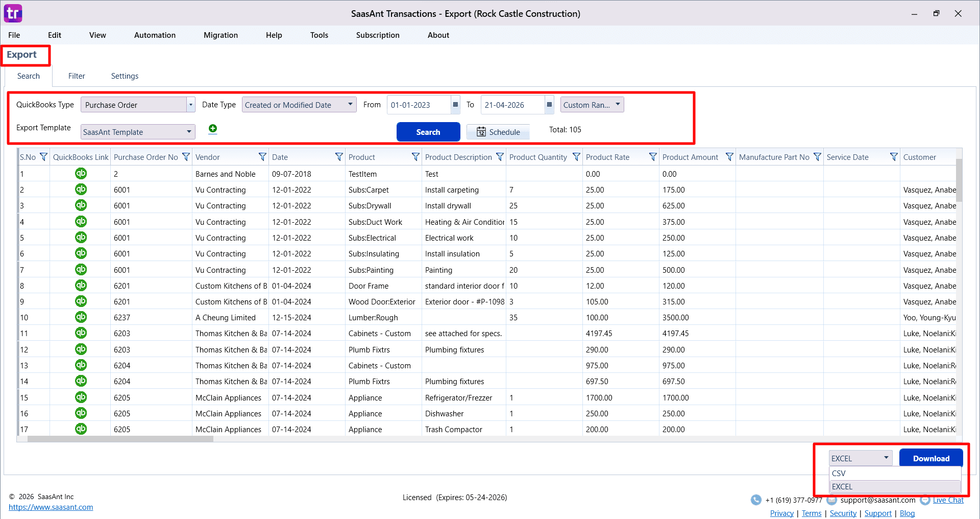Open QuickBooks link icon for row 13
Screen dimensions: 980x519
[x=81, y=365]
